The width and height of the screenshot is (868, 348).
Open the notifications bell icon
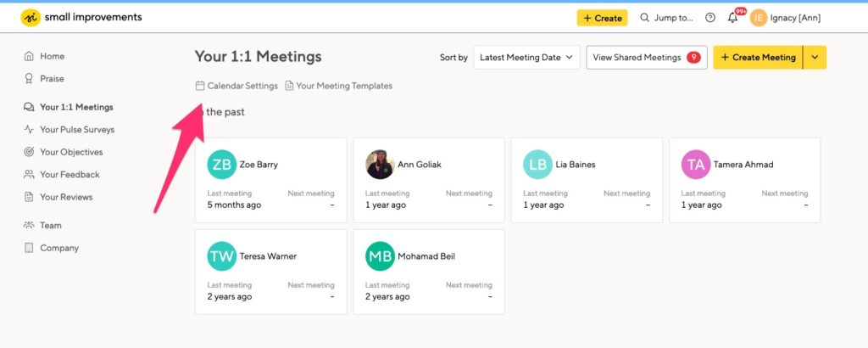[x=732, y=18]
